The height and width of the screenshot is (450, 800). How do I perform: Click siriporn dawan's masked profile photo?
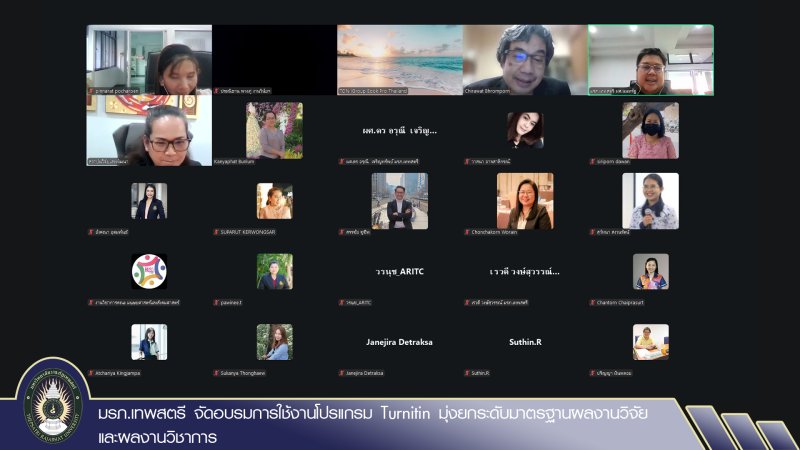pos(651,130)
